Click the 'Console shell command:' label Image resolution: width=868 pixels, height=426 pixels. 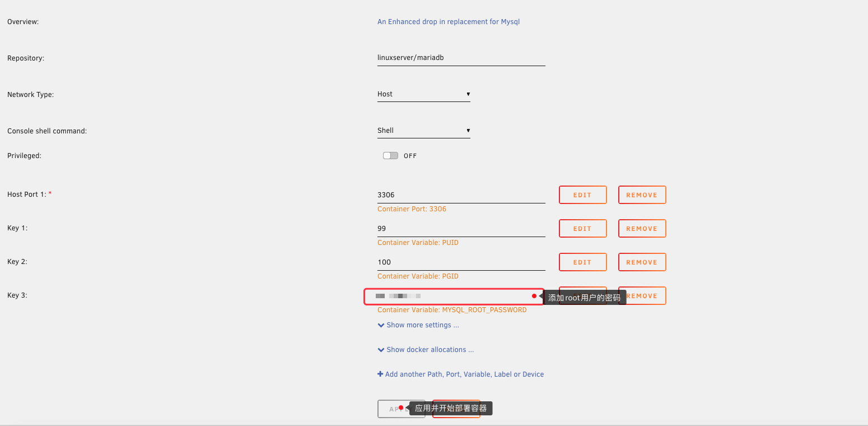(47, 131)
